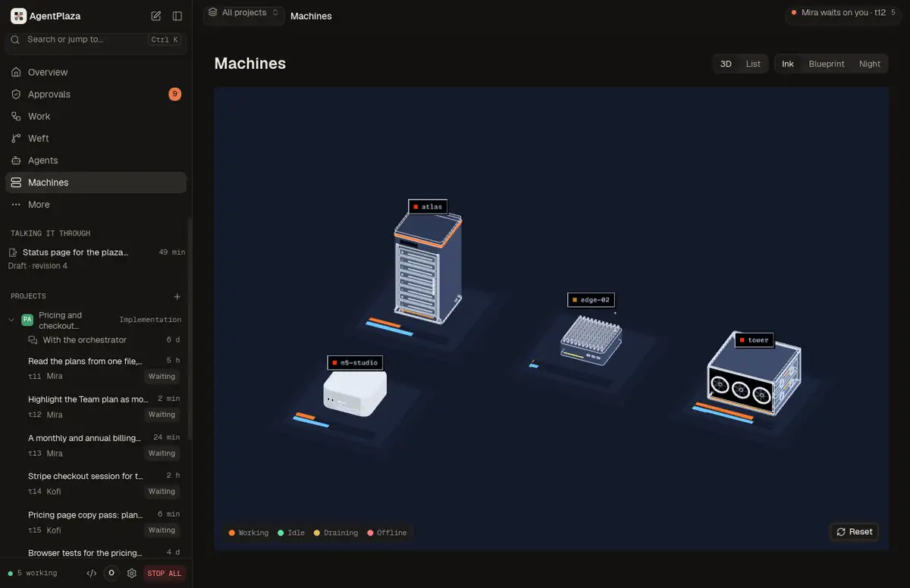910x588 pixels.
Task: Focus the 'Search or jump to' field
Action: (x=96, y=39)
